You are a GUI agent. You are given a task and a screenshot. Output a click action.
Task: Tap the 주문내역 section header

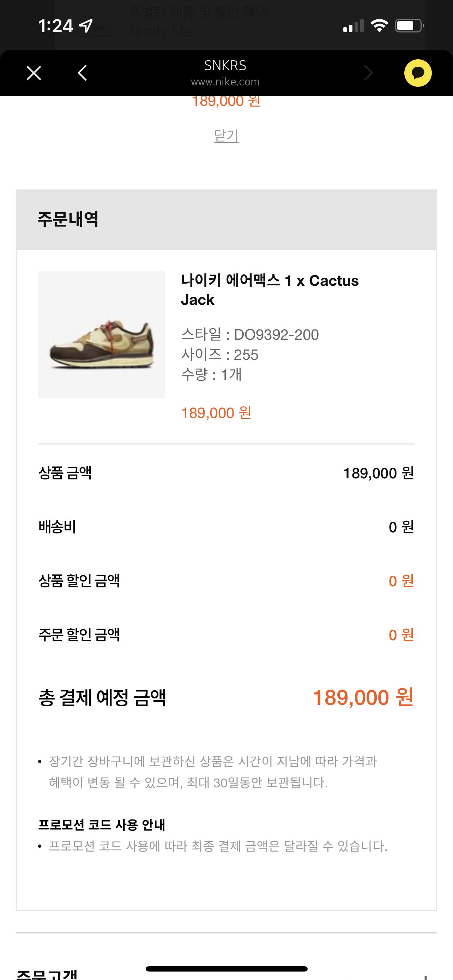click(68, 219)
